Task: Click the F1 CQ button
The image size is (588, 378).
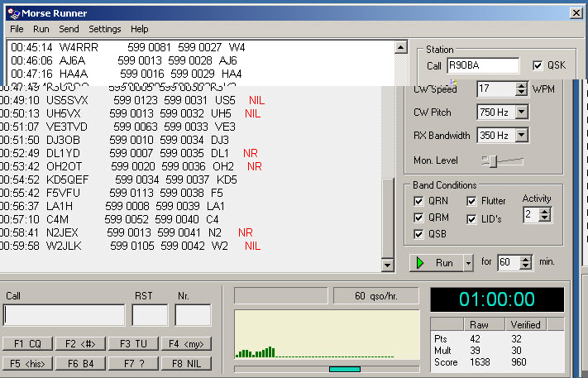Action: [27, 343]
